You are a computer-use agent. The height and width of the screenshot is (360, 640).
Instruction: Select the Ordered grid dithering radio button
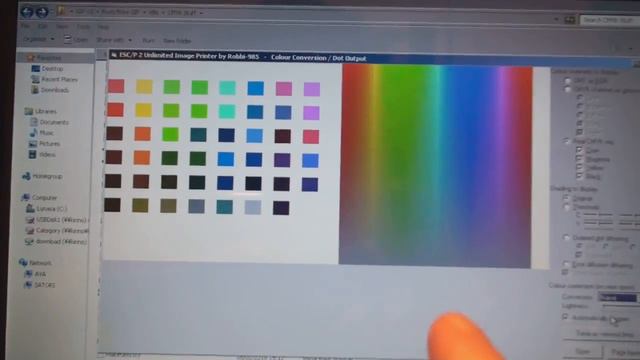click(x=567, y=238)
